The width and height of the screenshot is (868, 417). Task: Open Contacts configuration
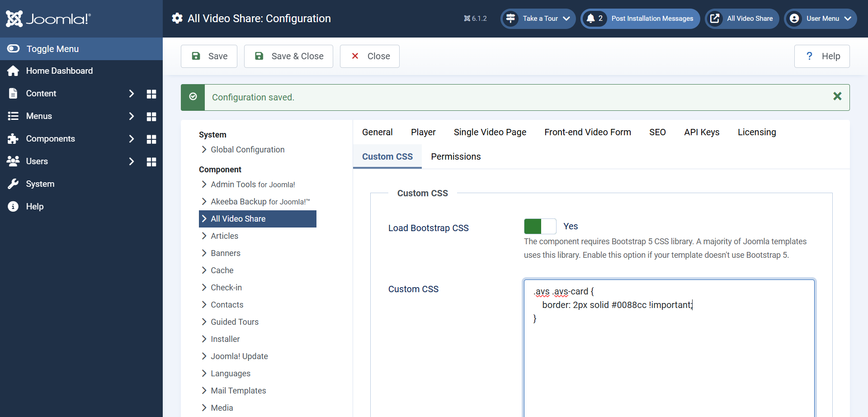227,305
